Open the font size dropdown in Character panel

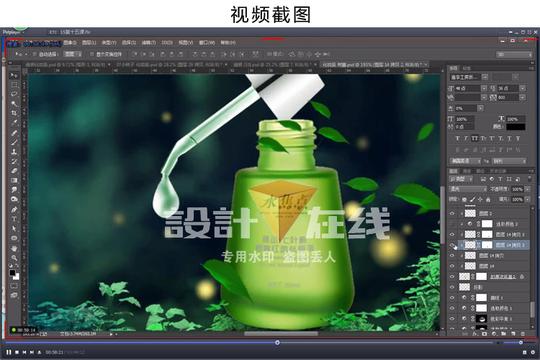pyautogui.click(x=484, y=89)
